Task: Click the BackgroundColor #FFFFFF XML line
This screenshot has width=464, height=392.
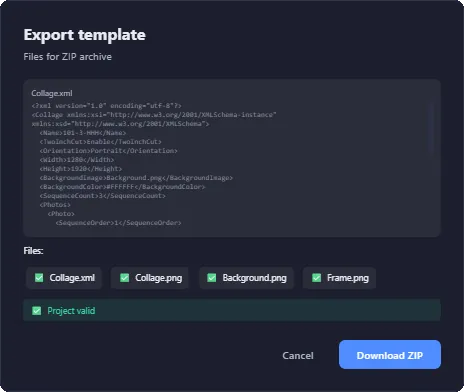Action: point(122,187)
